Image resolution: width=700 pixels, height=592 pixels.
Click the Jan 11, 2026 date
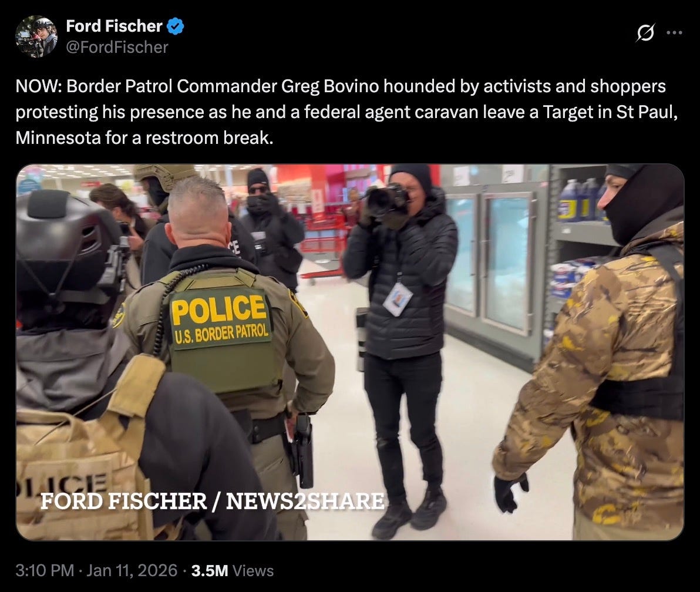(132, 571)
